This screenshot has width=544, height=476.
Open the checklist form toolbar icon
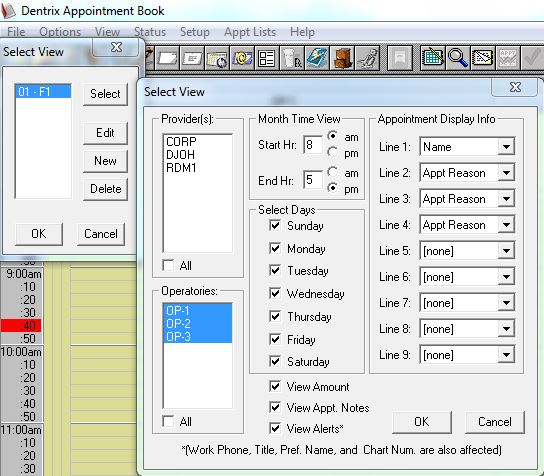click(266, 58)
